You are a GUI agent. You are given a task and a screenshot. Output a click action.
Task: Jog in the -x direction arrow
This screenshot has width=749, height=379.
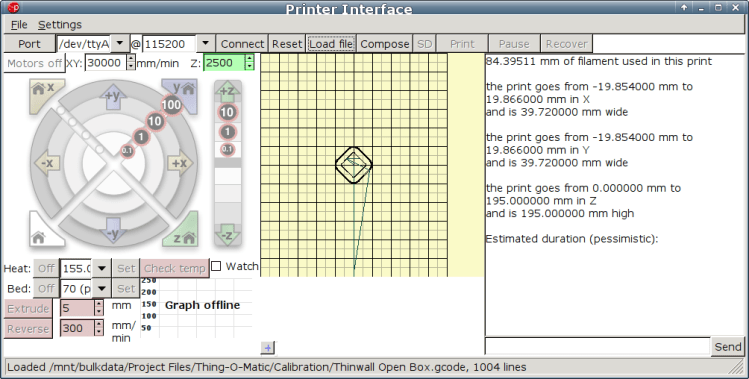click(x=47, y=163)
